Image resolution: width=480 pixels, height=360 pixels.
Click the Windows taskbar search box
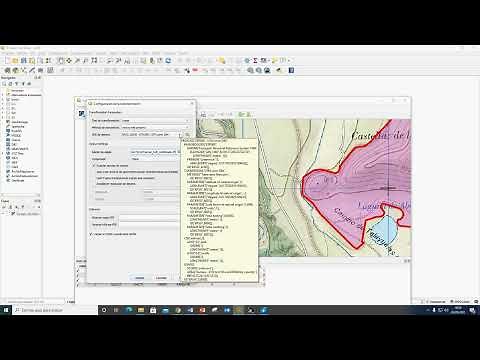(x=55, y=310)
